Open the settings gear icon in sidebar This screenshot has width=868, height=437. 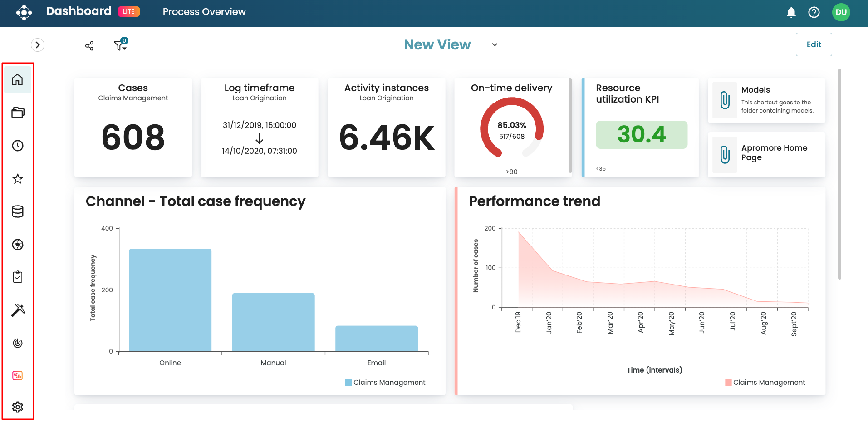[x=18, y=407]
